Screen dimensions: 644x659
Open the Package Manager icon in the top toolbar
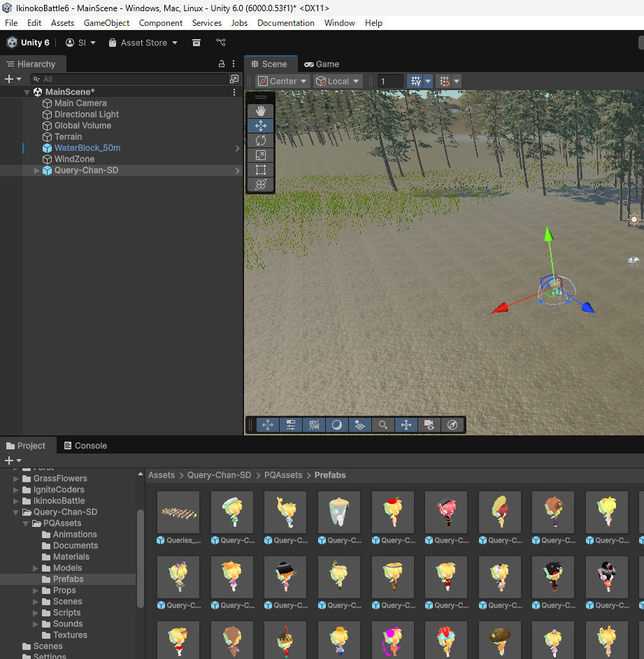[196, 43]
